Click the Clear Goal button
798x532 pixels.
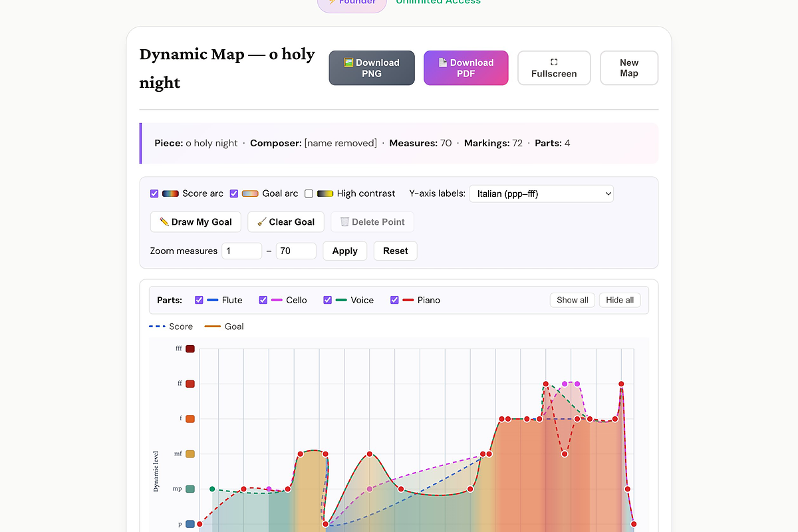[x=286, y=222]
